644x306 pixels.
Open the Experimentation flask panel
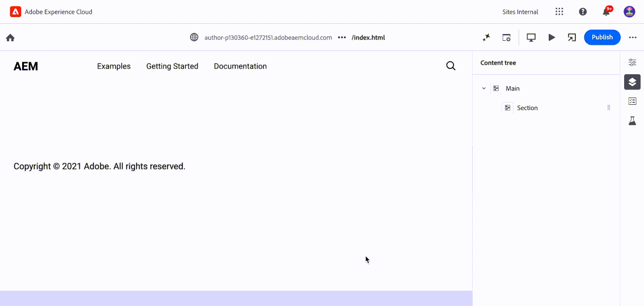pyautogui.click(x=632, y=121)
